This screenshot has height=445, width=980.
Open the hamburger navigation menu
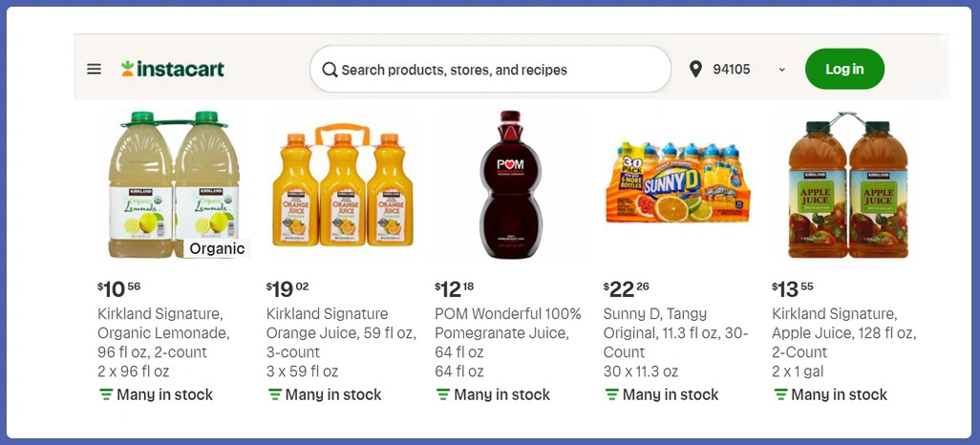pyautogui.click(x=94, y=69)
